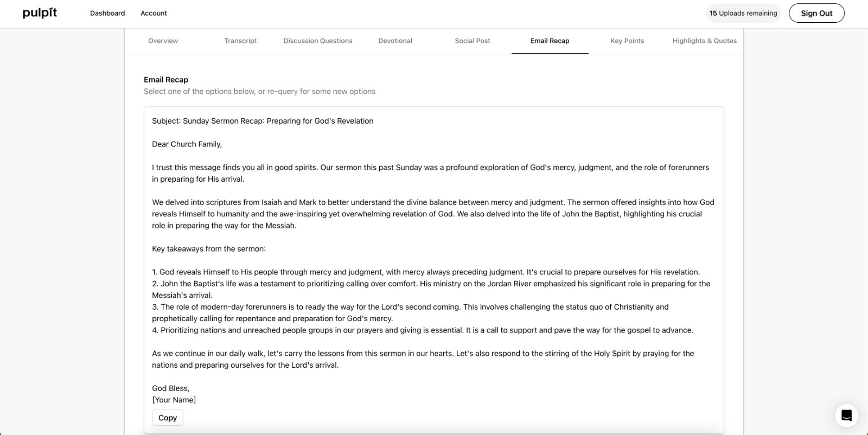
Task: Click the Sign Out button
Action: [816, 13]
